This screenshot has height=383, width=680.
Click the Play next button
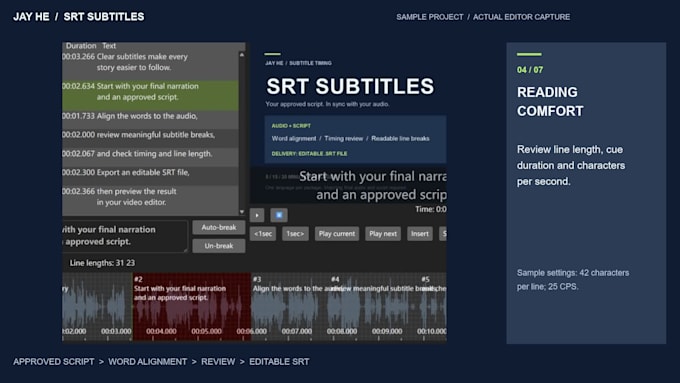[383, 234]
